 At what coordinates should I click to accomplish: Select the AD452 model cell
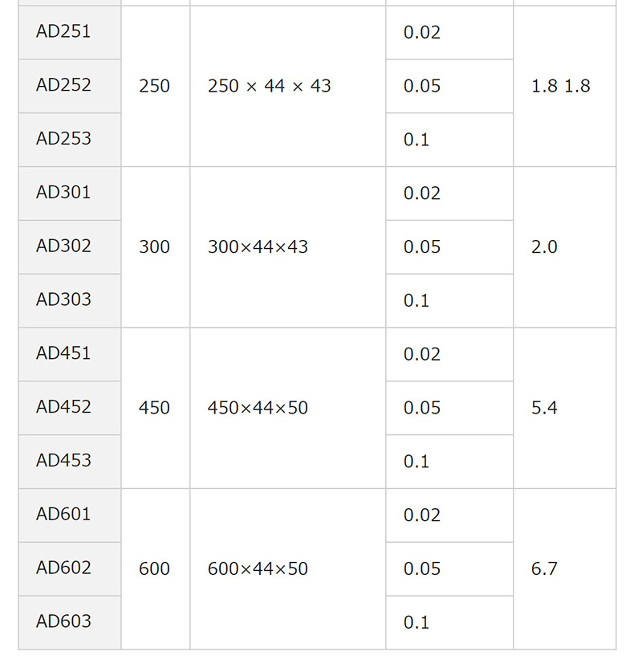[64, 407]
